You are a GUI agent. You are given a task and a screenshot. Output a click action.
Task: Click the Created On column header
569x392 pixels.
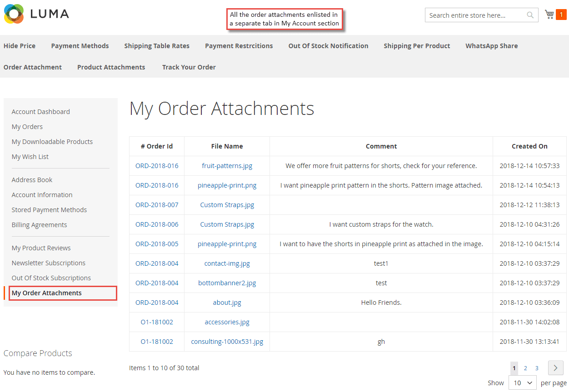529,146
